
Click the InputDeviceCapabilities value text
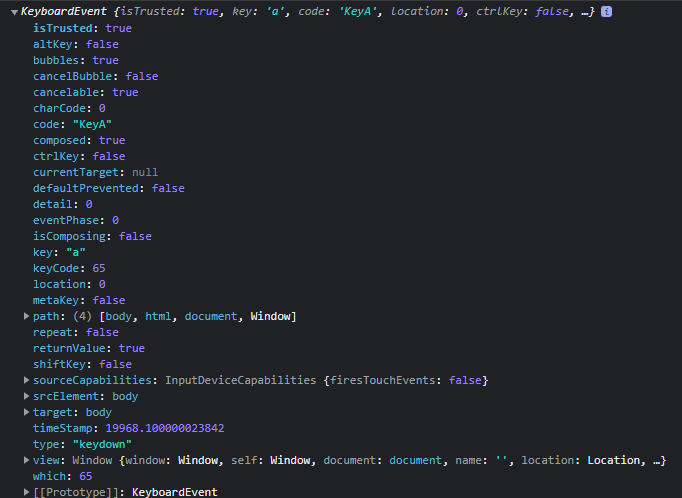[x=241, y=380]
